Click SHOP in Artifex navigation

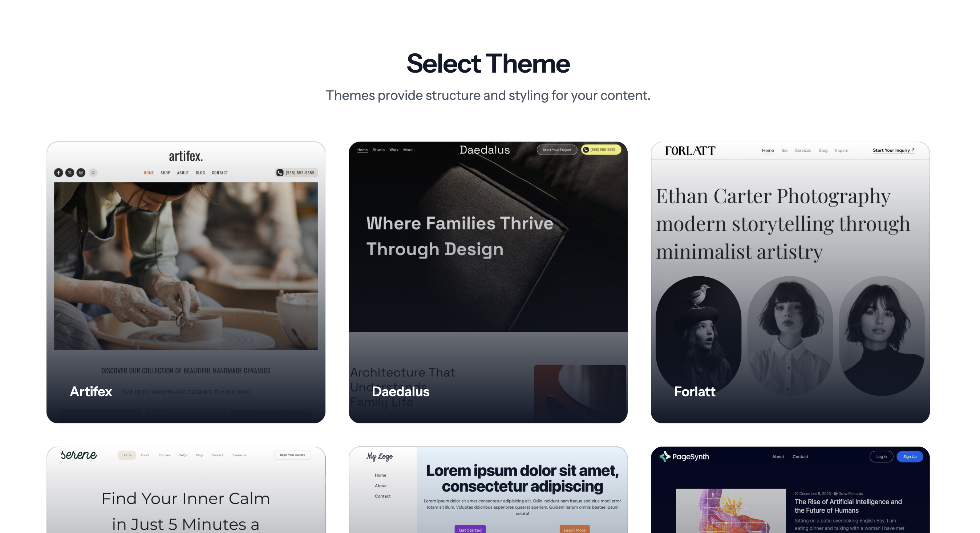click(165, 172)
